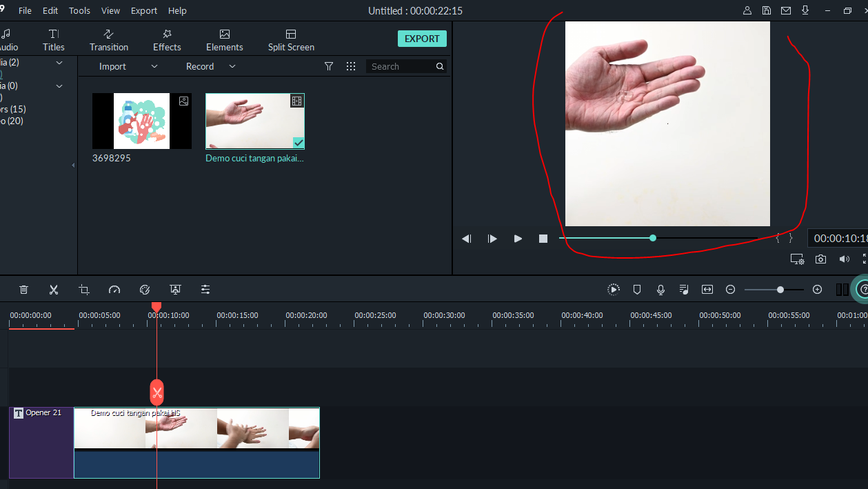Select the tree row ending in (15)

pyautogui.click(x=13, y=109)
